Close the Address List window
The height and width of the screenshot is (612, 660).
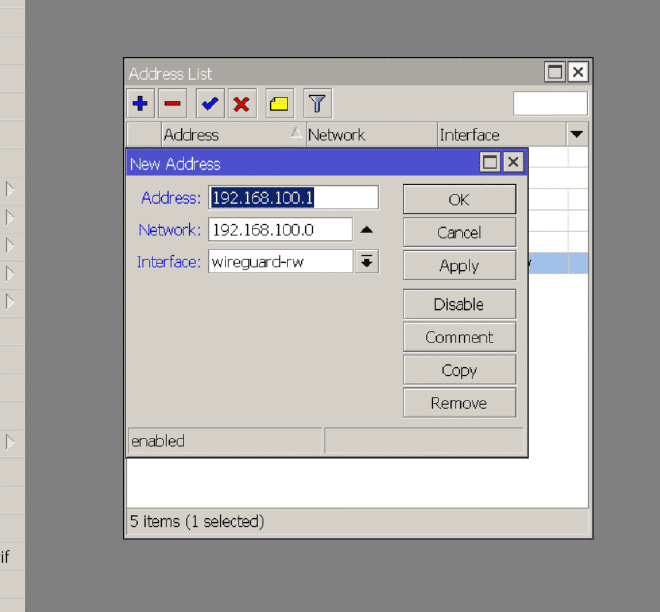click(578, 72)
